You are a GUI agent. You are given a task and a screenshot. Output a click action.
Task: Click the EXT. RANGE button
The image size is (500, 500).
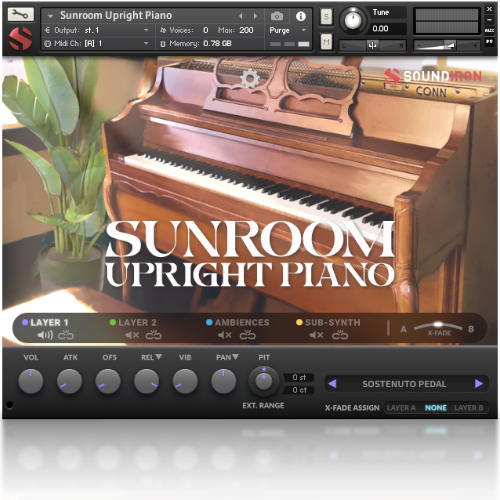(x=263, y=405)
